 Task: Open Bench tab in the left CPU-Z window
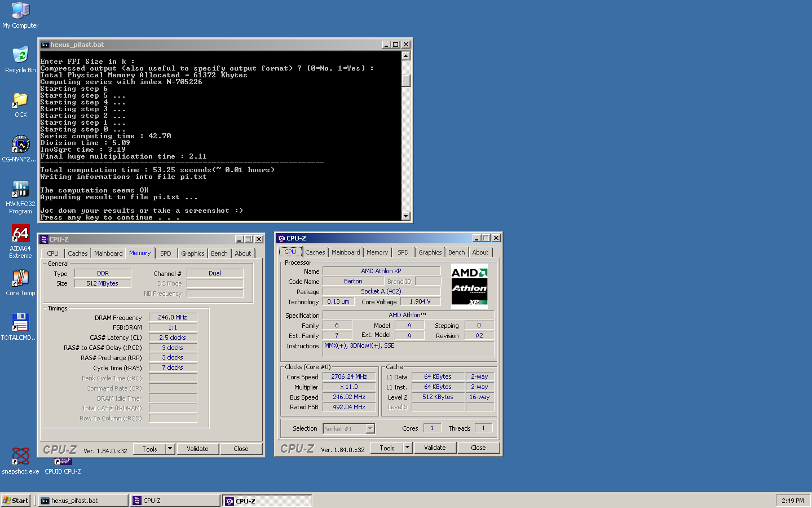(x=219, y=253)
